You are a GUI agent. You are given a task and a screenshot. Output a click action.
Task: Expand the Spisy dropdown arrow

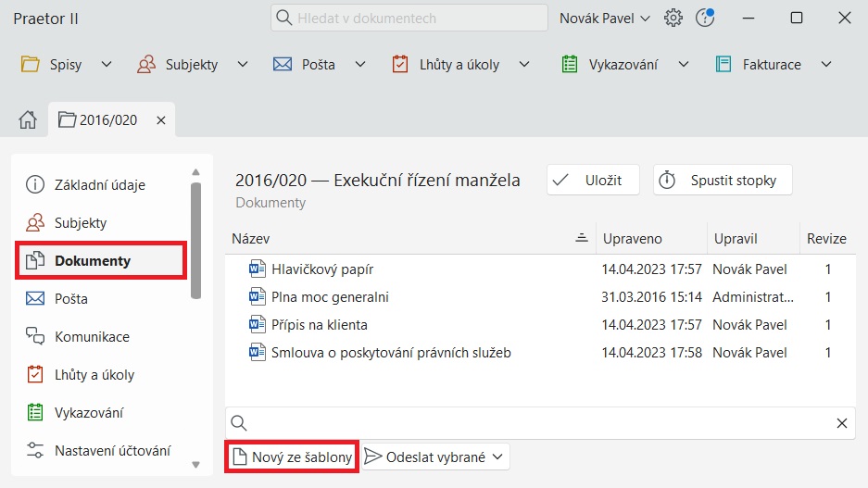[106, 65]
